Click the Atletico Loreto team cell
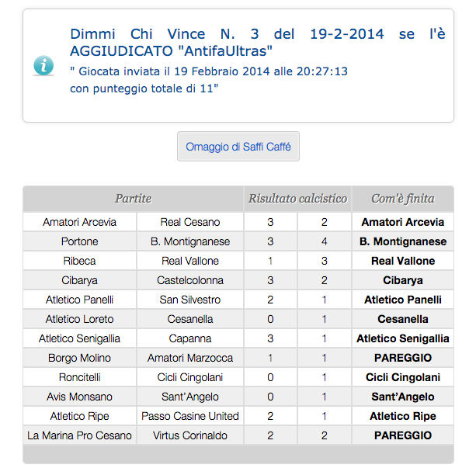The image size is (476, 475). pyautogui.click(x=79, y=319)
